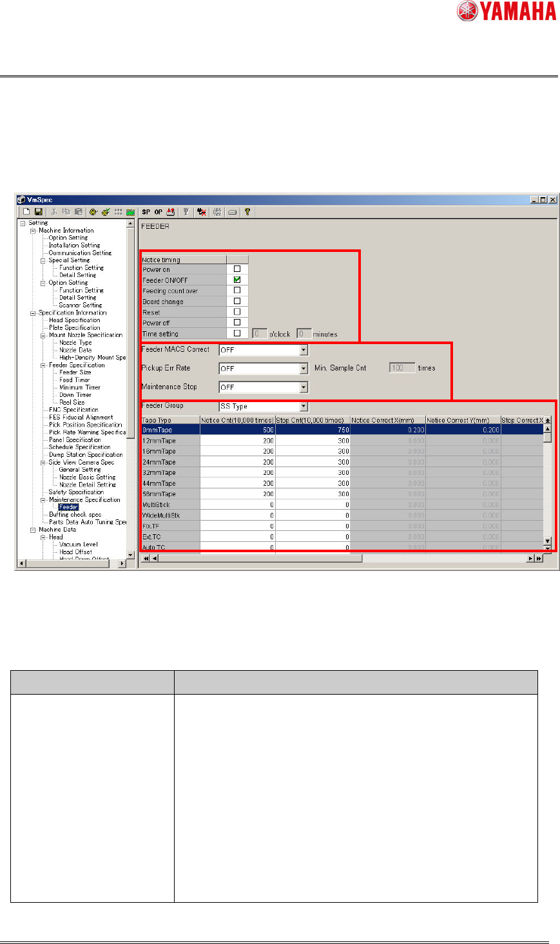The image size is (560, 944).
Task: Click the red arrows transfer icon
Action: point(171,211)
